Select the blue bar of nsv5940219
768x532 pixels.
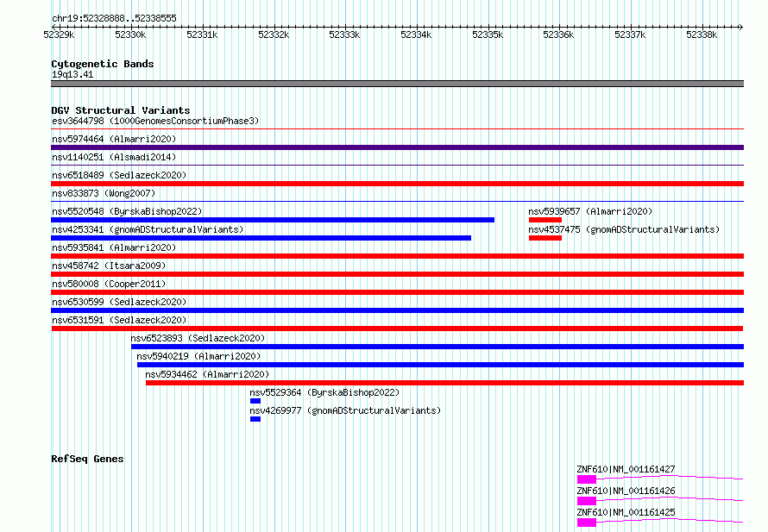coord(440,365)
